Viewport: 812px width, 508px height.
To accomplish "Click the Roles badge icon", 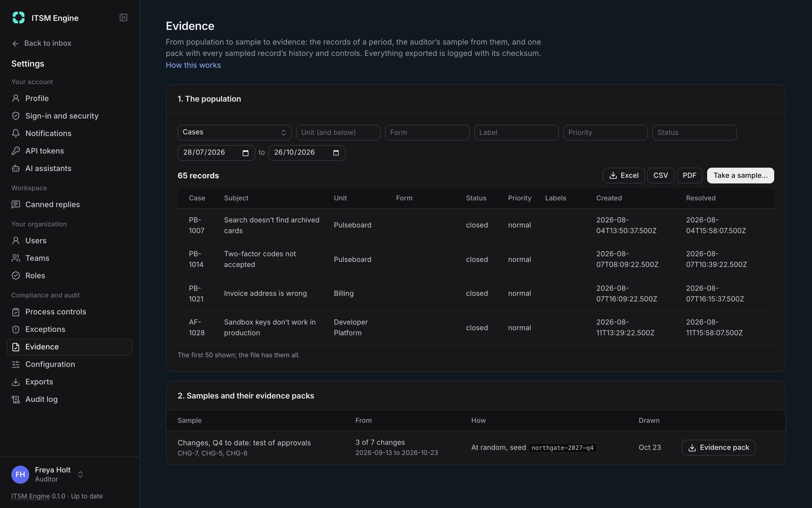I will coord(16,276).
